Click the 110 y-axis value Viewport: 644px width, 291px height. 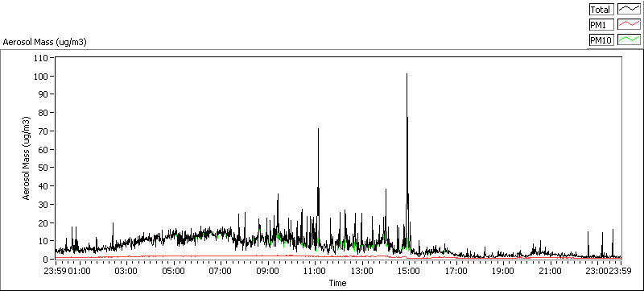[42, 58]
